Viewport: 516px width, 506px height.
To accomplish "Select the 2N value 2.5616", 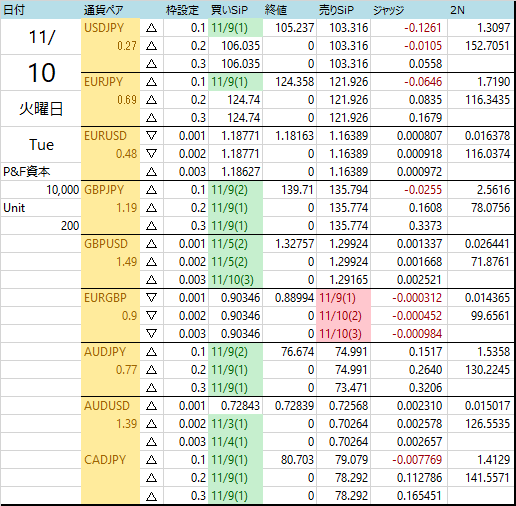I will click(481, 190).
